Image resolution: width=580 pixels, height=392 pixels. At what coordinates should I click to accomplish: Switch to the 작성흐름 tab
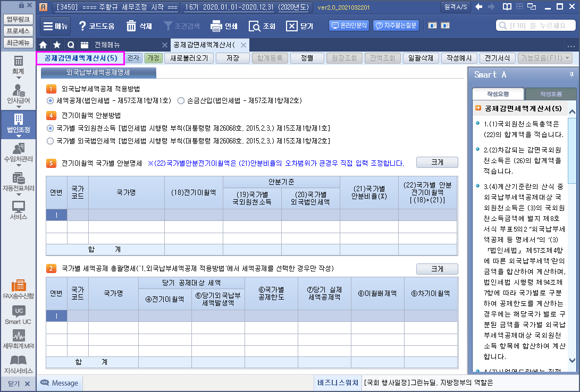coord(550,94)
